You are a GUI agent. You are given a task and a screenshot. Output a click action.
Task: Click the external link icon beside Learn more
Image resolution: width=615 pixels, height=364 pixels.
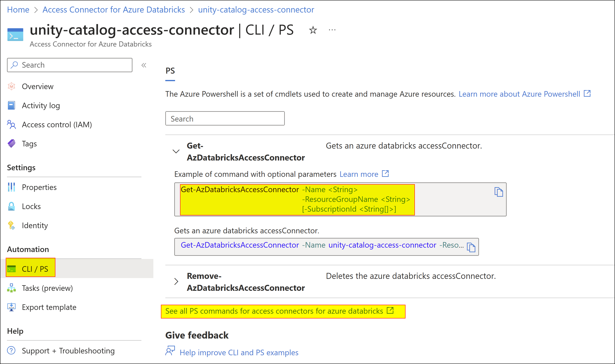click(385, 174)
